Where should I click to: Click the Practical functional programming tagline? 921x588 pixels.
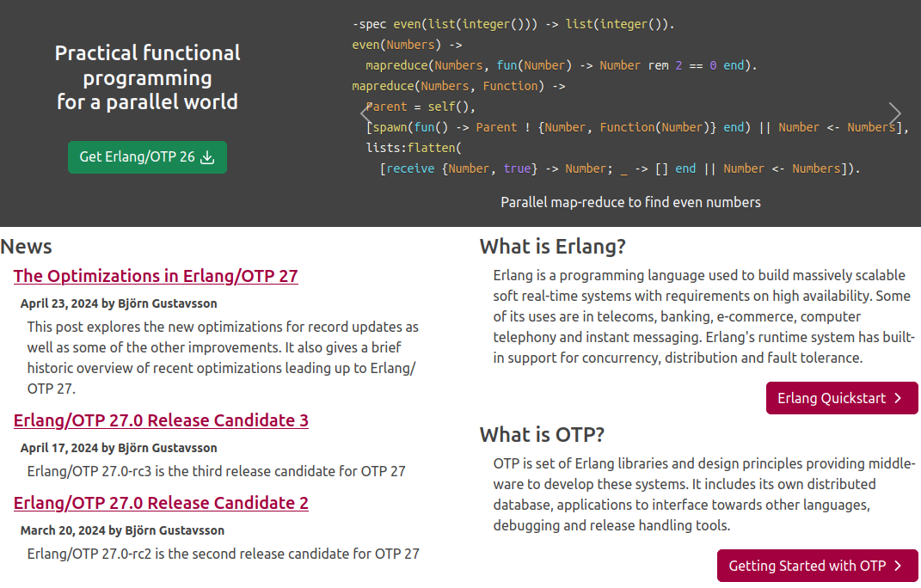(x=147, y=77)
